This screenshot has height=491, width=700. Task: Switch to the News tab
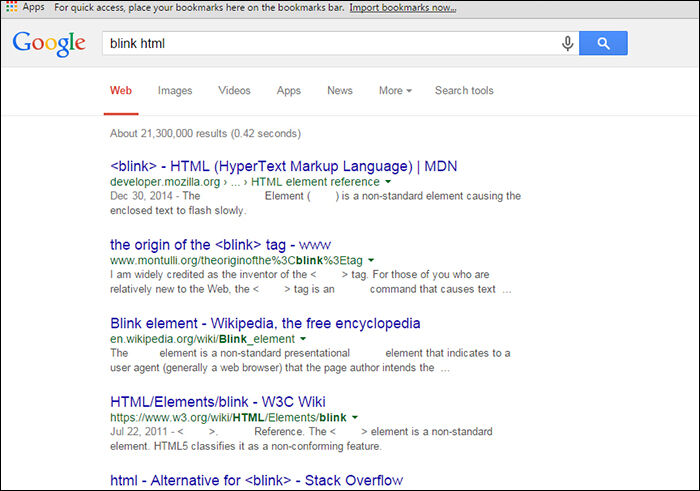pyautogui.click(x=340, y=91)
